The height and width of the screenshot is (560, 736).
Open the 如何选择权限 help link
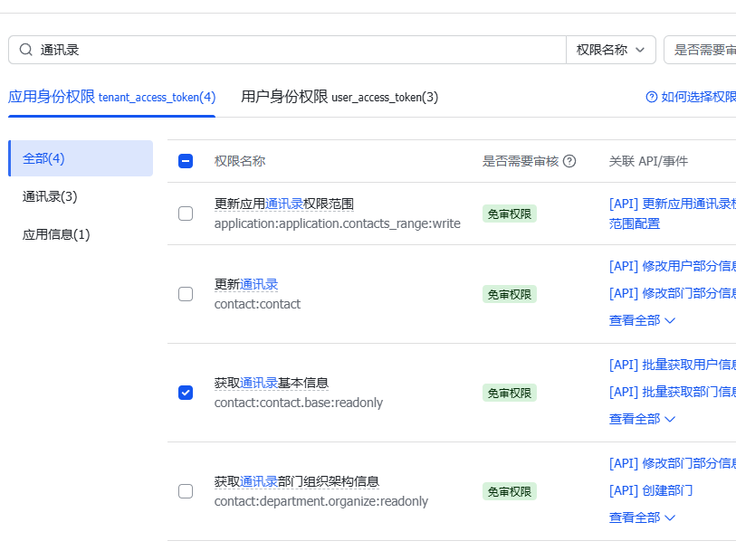(697, 97)
